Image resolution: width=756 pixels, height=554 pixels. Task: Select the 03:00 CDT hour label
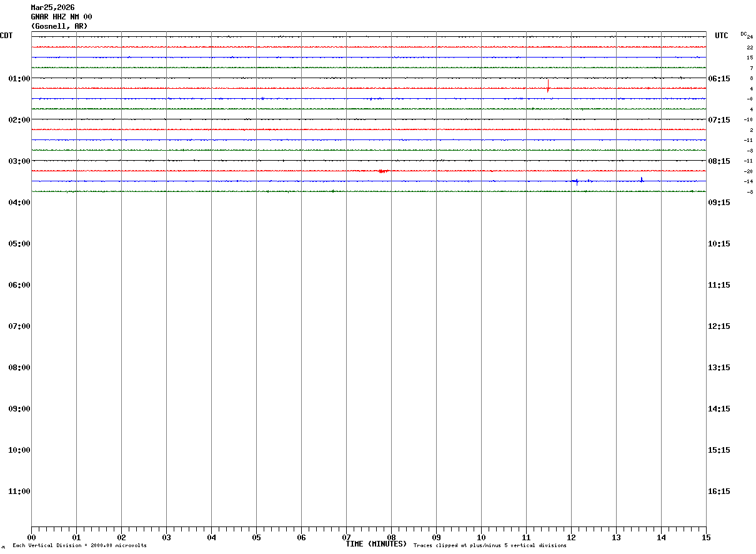(x=19, y=161)
